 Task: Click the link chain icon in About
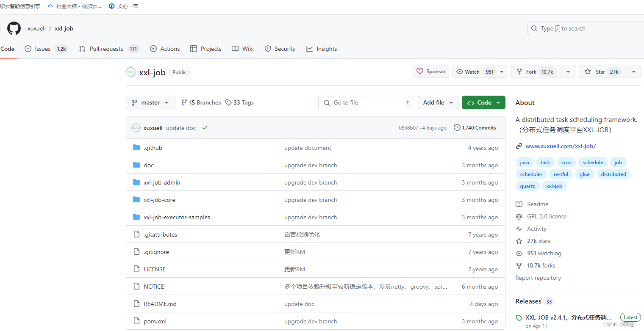[519, 146]
